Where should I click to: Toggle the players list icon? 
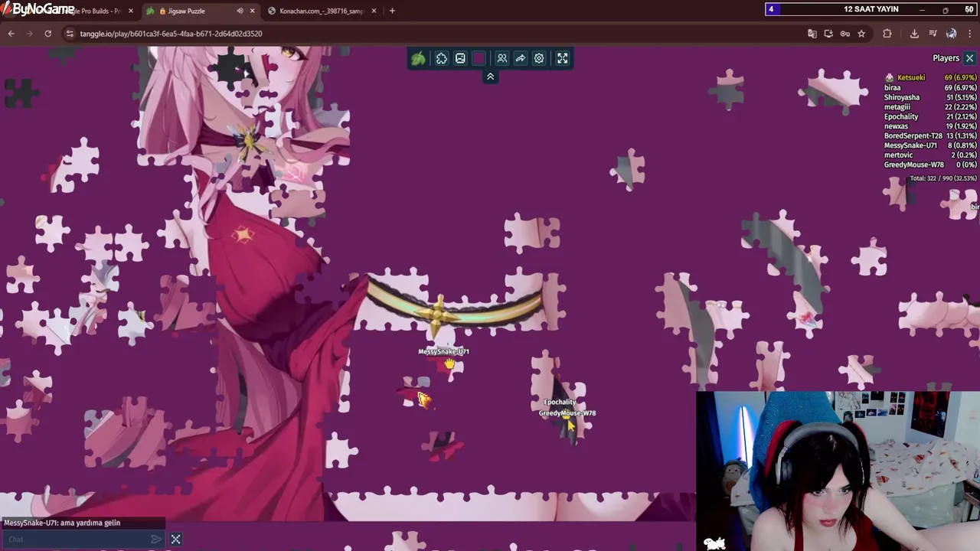pos(502,58)
